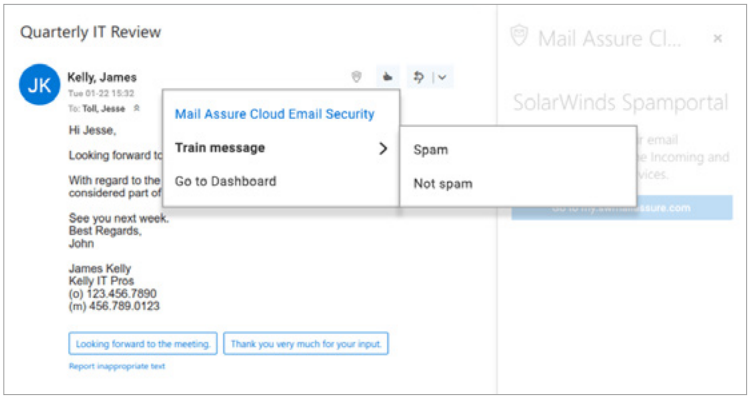Click the Mail Assure shield icon in message toolbar

point(356,77)
